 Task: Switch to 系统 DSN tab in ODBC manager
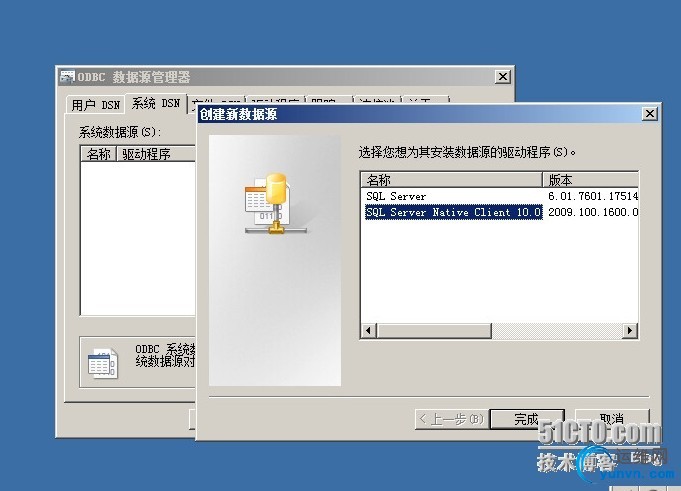pyautogui.click(x=156, y=103)
